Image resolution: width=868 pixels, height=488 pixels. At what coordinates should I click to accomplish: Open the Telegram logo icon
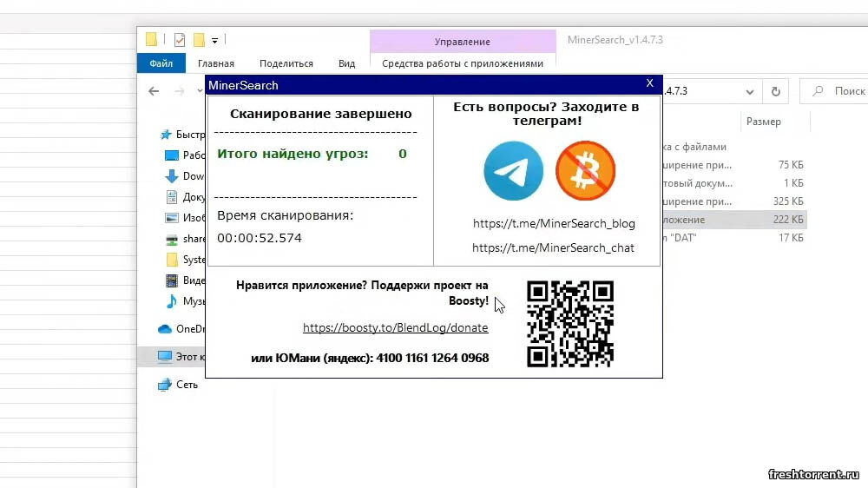tap(513, 171)
